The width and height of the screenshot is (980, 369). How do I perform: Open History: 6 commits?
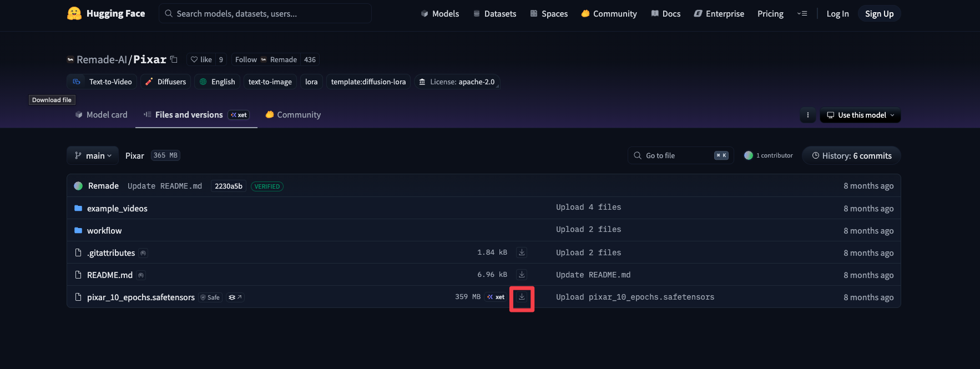(852, 156)
